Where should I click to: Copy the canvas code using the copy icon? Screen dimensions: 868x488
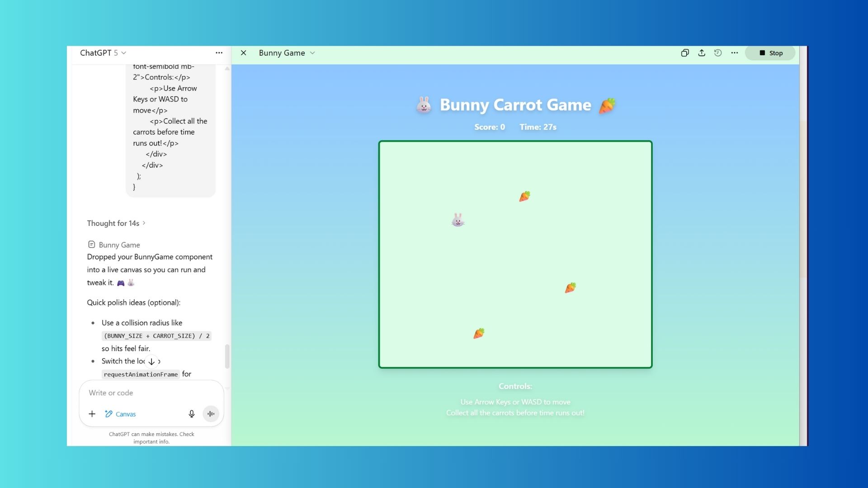tap(685, 53)
